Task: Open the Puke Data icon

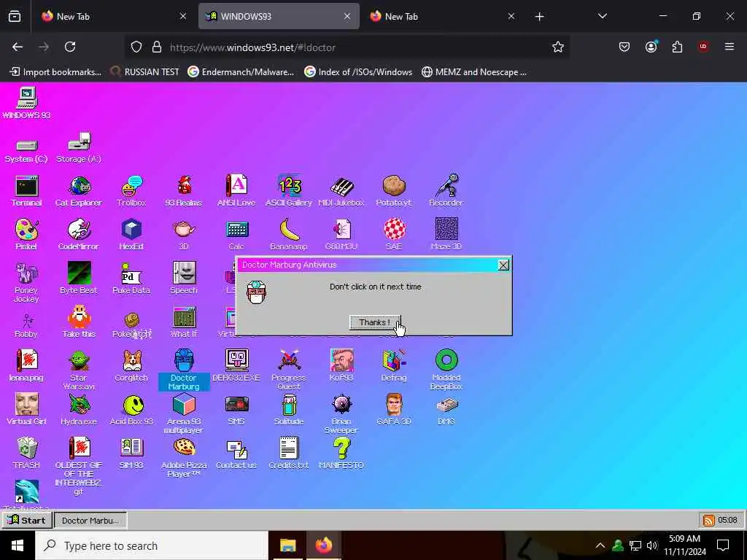Action: coord(131,279)
